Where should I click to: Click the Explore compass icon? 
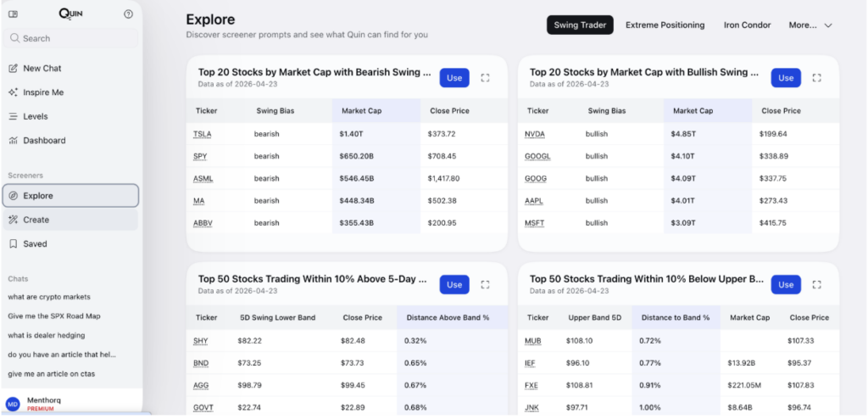(14, 196)
